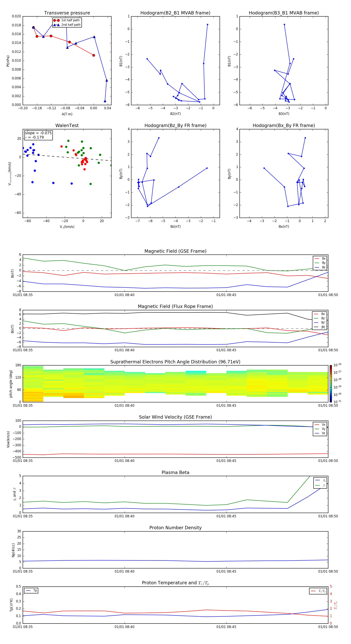The image size is (351, 644).
Task: Click the 'Tp' legend in temperature plot
Action: coord(31,591)
